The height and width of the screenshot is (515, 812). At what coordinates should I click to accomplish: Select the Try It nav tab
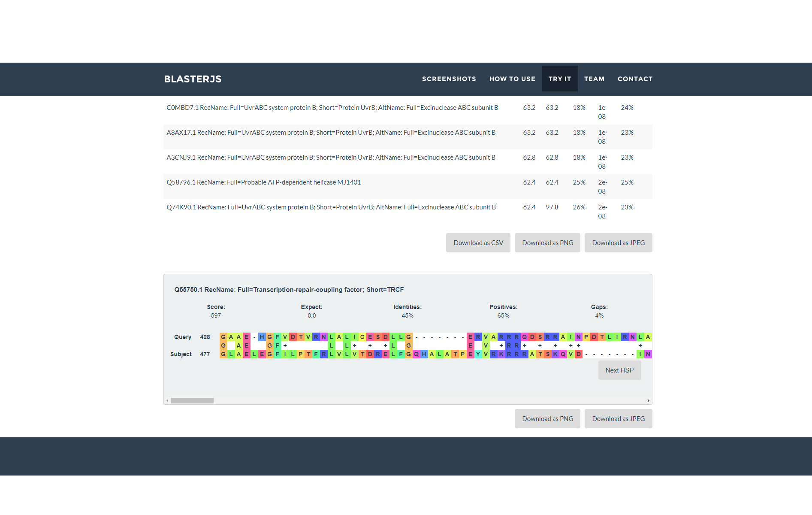click(559, 79)
